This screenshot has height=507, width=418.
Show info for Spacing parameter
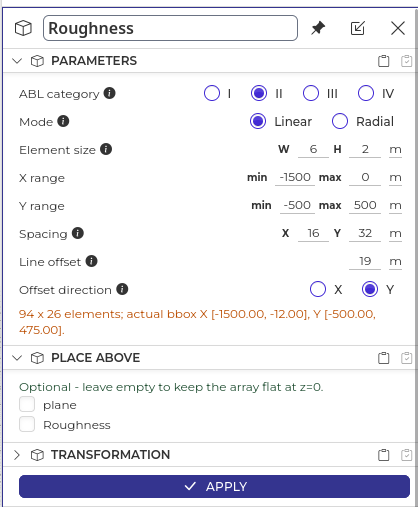pyautogui.click(x=78, y=233)
